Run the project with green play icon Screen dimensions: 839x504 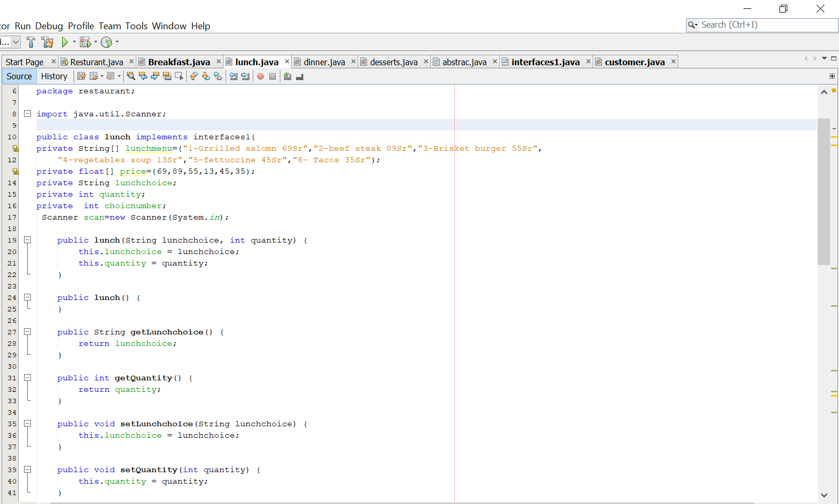click(65, 42)
